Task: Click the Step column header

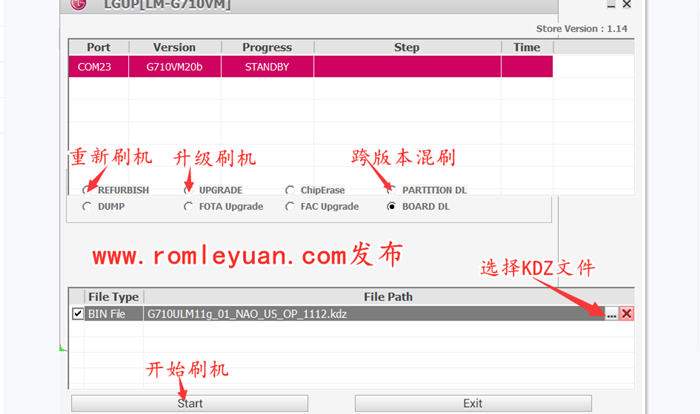Action: tap(407, 47)
